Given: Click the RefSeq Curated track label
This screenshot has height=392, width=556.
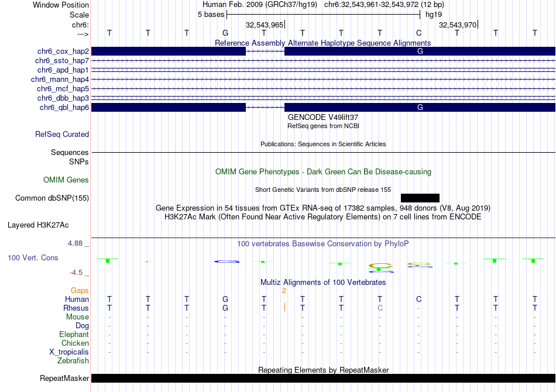Looking at the screenshot, I should tap(62, 135).
